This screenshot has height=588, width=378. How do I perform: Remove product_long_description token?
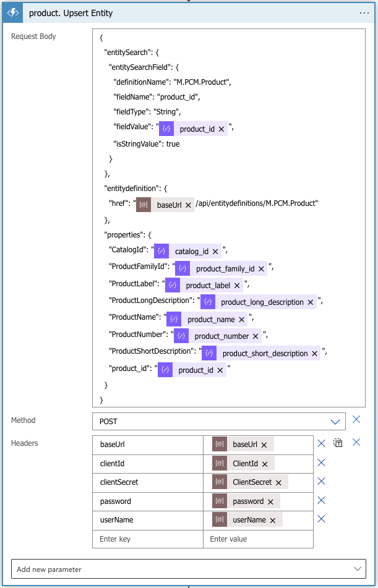(311, 302)
